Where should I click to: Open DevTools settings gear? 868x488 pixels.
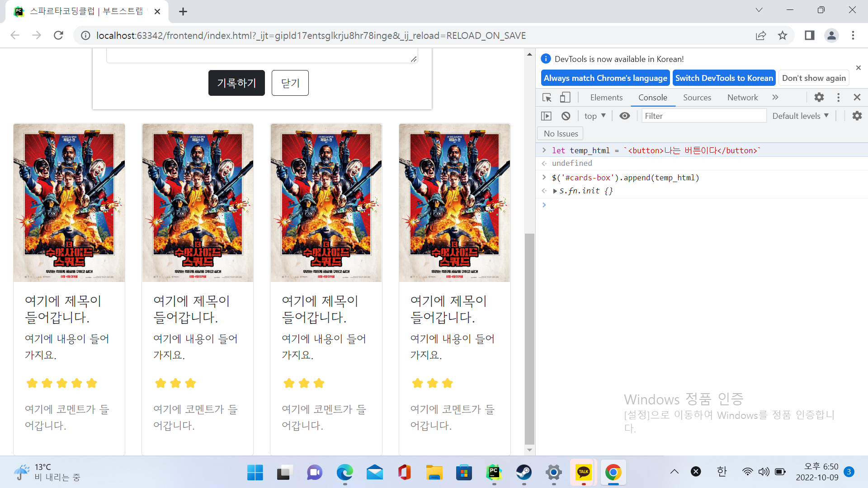click(x=819, y=97)
